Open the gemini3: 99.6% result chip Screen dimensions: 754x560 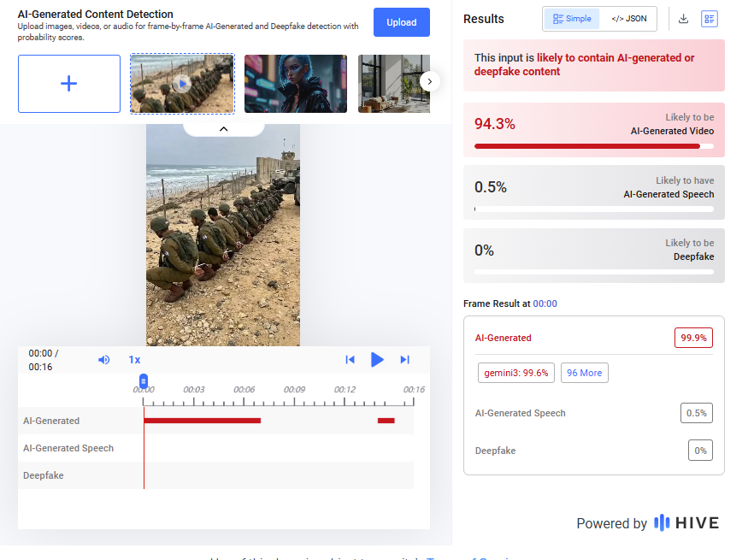pyautogui.click(x=515, y=372)
